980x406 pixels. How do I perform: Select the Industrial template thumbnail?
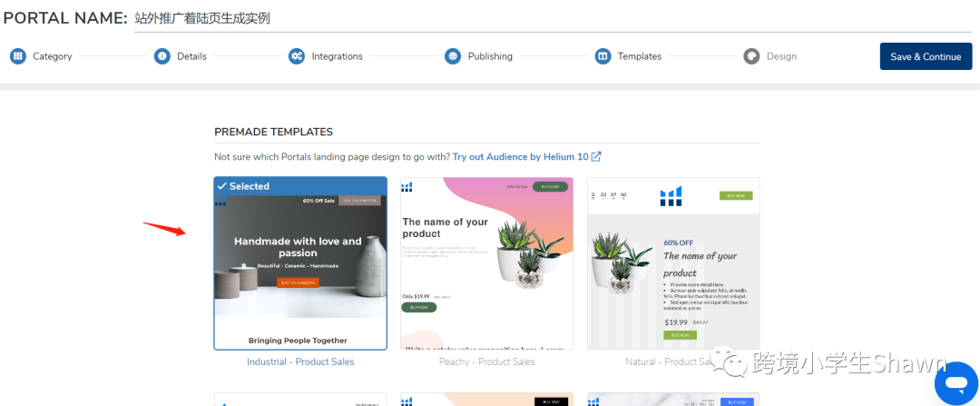[x=300, y=263]
